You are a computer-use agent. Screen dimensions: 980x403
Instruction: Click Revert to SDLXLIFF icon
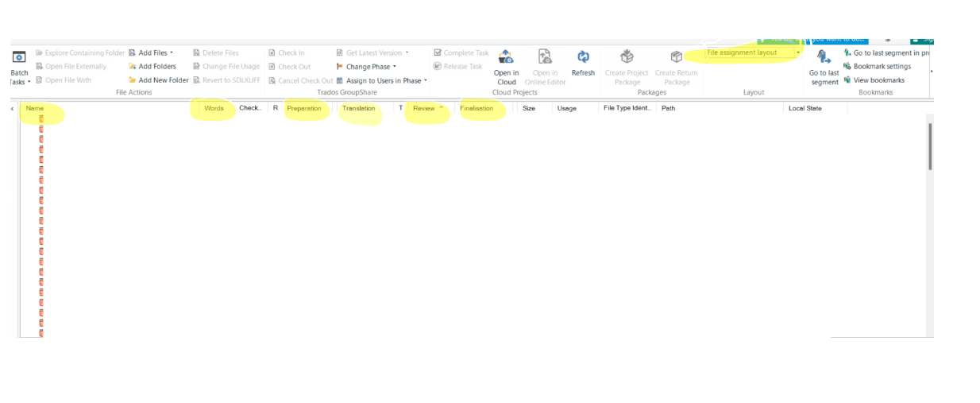click(x=196, y=80)
